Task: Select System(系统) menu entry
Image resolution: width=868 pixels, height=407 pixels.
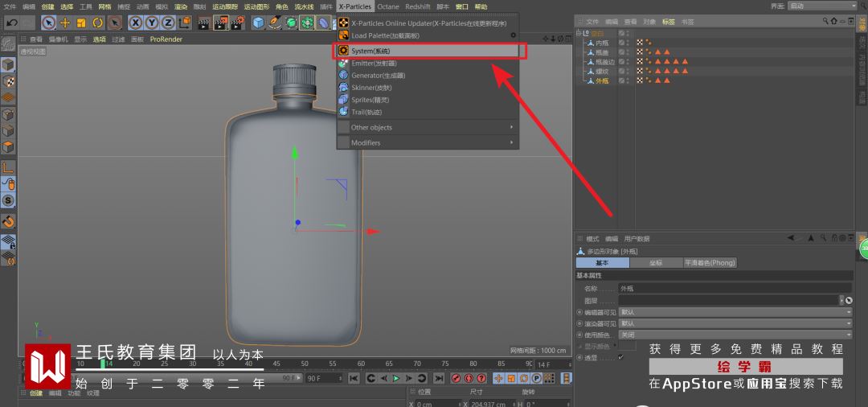Action: click(x=428, y=51)
